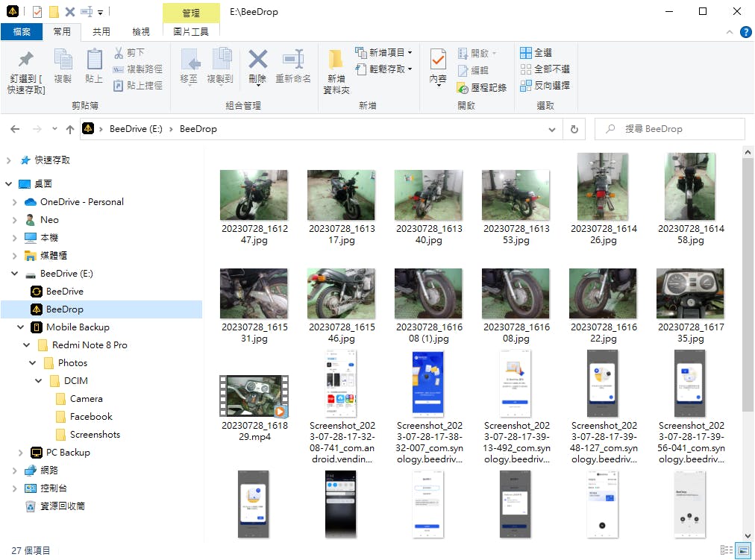Select the 20230728_161829.mp4 video thumbnail
Image resolution: width=755 pixels, height=560 pixels.
coord(254,395)
